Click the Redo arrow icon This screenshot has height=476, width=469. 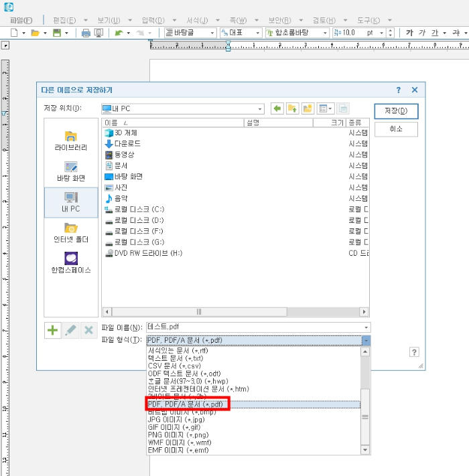coord(140,33)
